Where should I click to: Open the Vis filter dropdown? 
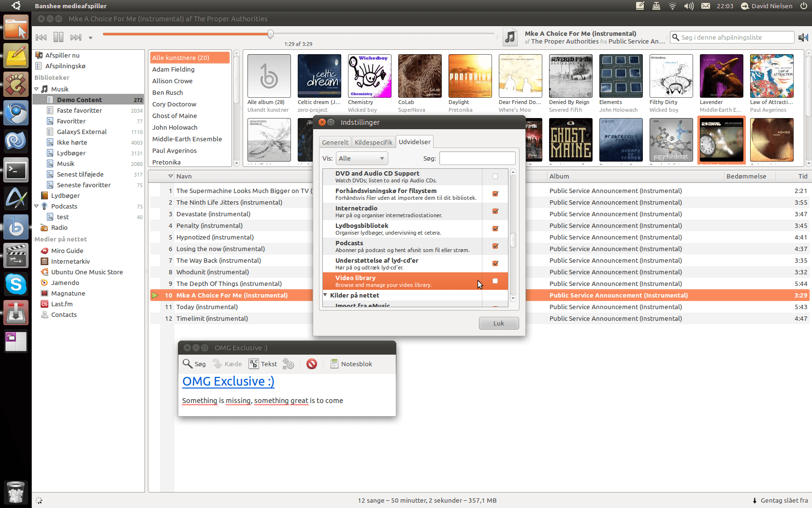[x=362, y=158]
